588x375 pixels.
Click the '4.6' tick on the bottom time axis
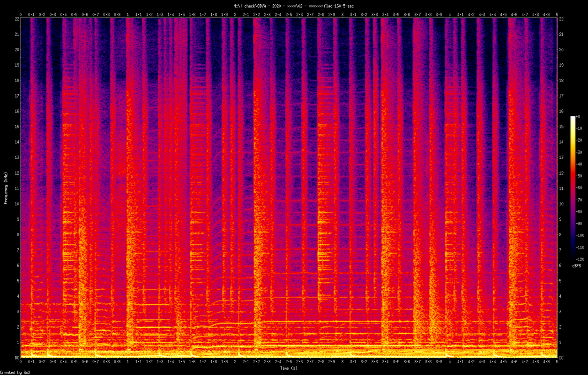pyautogui.click(x=514, y=363)
